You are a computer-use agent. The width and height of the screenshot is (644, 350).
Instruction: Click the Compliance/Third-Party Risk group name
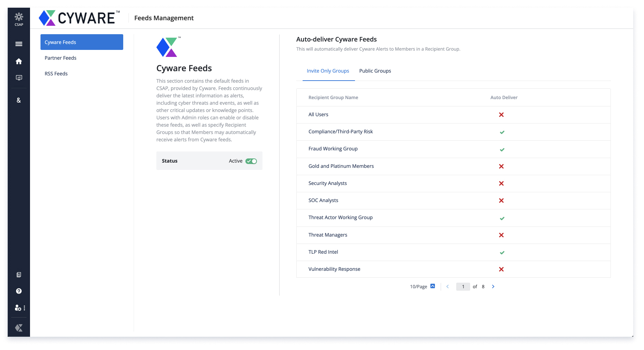click(341, 132)
